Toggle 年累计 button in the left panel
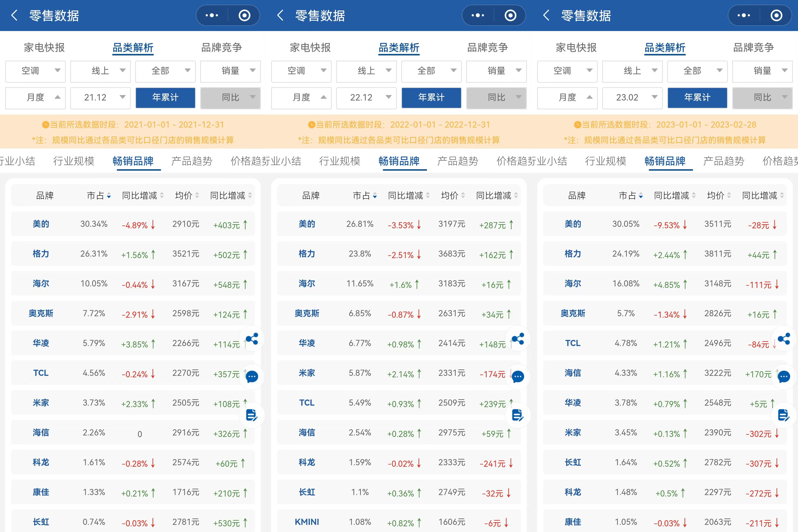 (x=165, y=98)
